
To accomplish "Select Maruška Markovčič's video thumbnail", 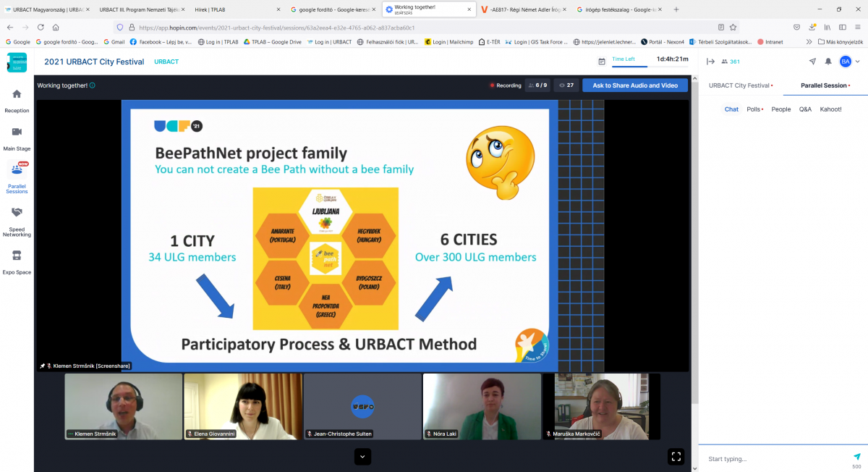I will point(602,406).
